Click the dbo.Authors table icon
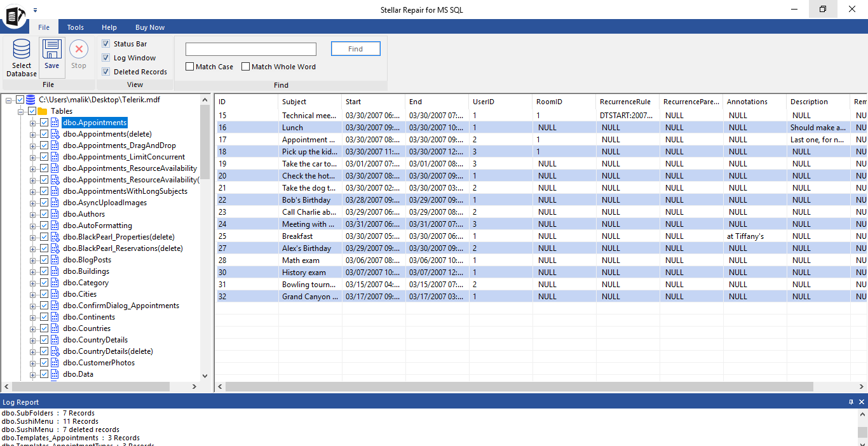This screenshot has width=868, height=446. (55, 214)
